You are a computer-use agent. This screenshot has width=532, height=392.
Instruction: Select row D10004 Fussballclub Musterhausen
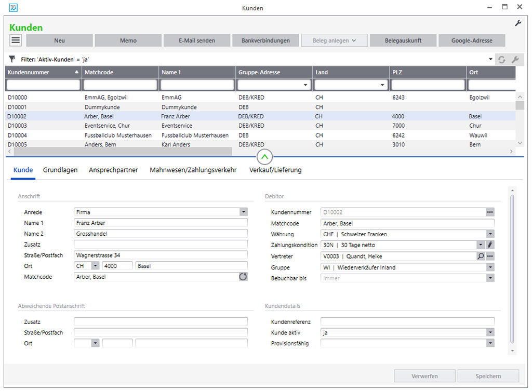[x=260, y=135]
